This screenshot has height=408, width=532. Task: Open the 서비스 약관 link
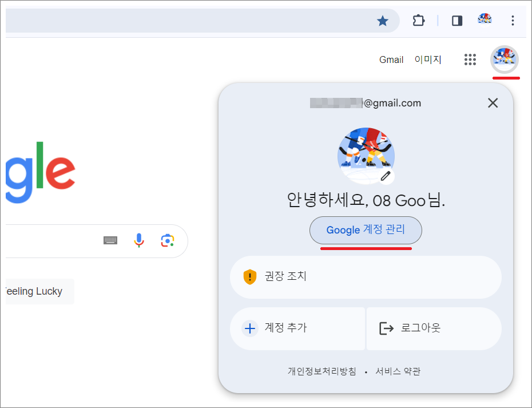398,371
